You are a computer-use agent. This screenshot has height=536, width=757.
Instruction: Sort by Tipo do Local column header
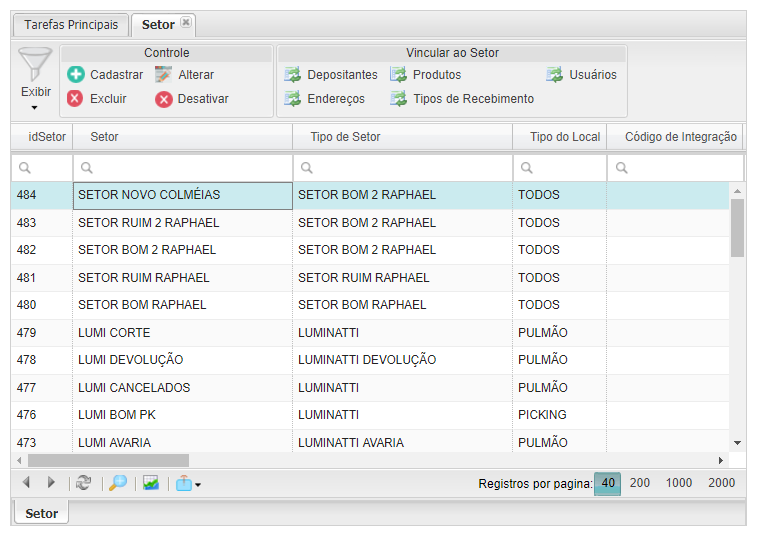[x=560, y=137]
